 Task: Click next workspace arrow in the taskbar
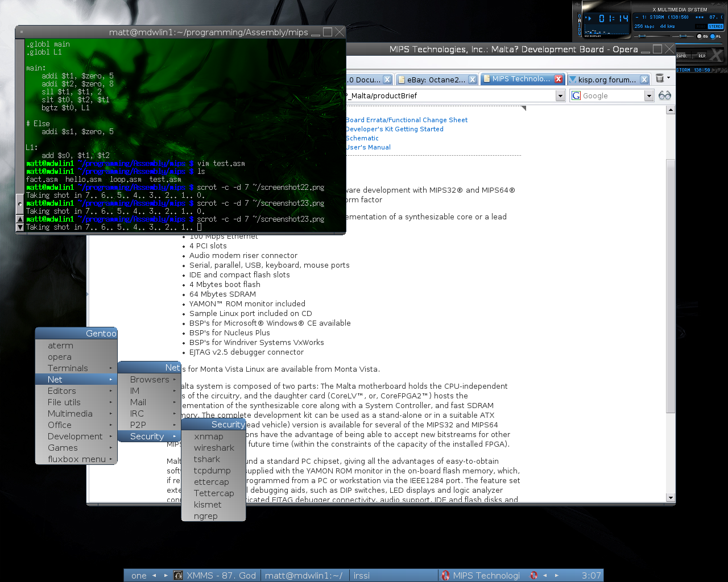tap(166, 575)
